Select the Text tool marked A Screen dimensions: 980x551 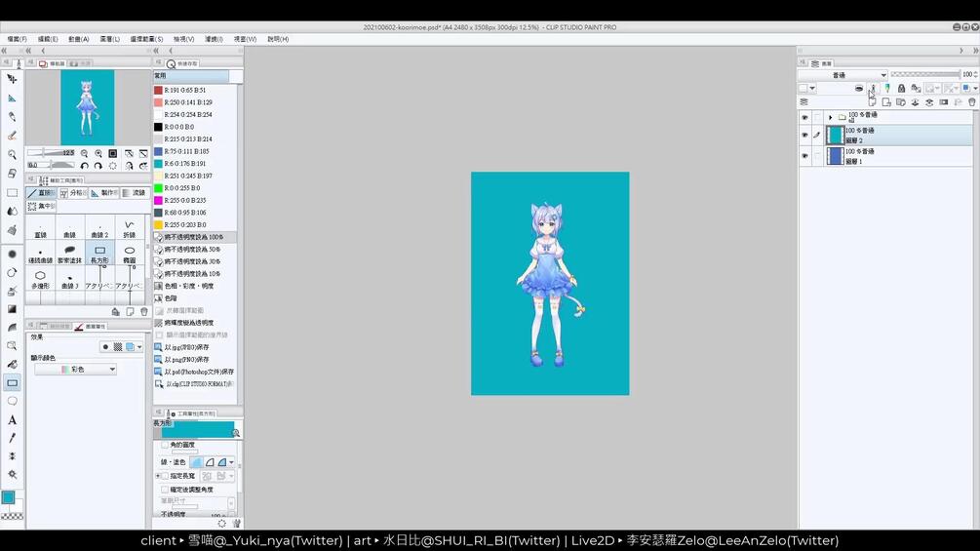click(12, 419)
